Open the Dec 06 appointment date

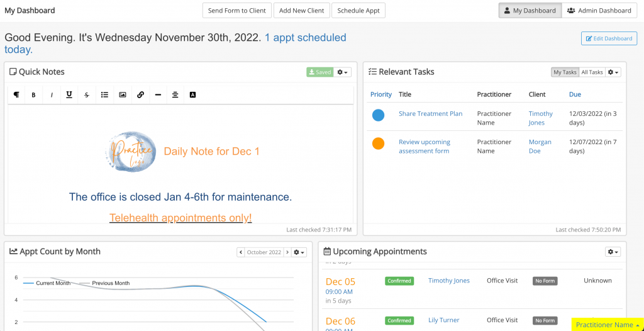[340, 321]
